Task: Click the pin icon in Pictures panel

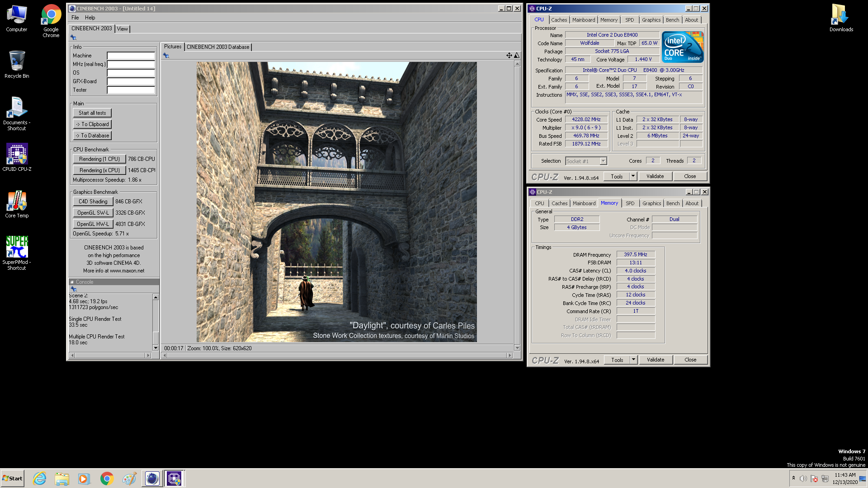Action: [x=166, y=56]
